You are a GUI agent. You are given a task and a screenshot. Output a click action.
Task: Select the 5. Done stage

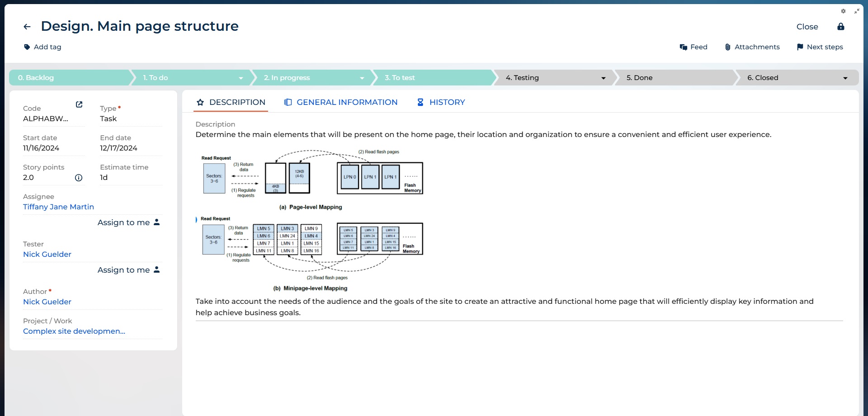tap(676, 78)
